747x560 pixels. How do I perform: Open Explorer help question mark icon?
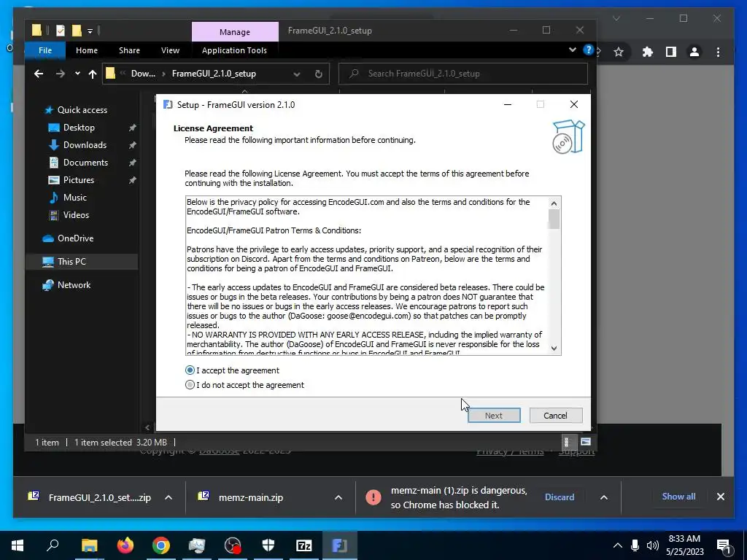pos(589,50)
